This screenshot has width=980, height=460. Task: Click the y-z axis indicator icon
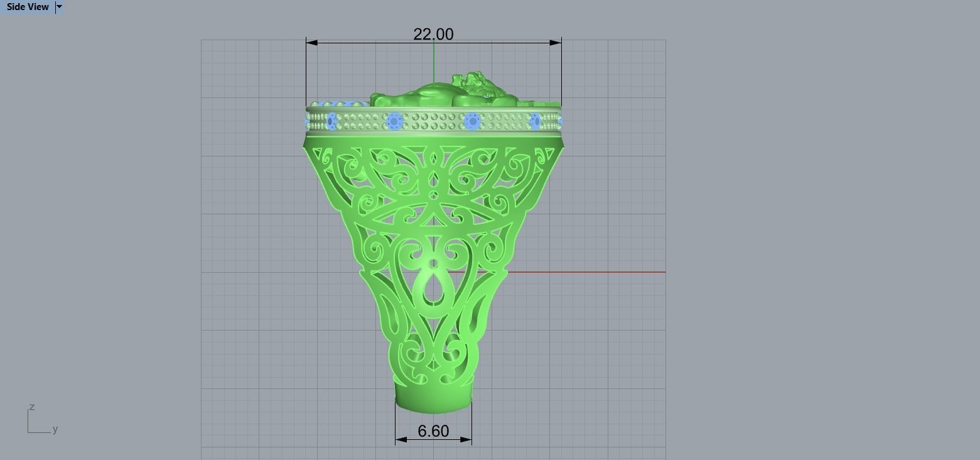click(43, 420)
